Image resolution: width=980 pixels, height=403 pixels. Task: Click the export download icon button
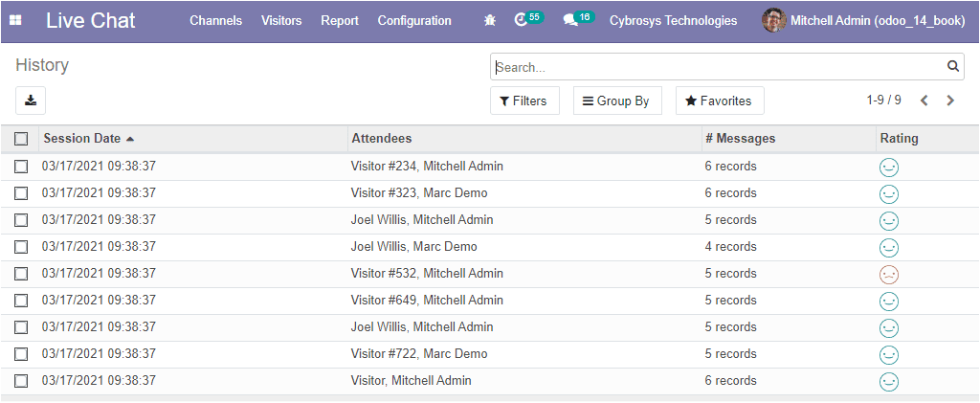(x=31, y=101)
